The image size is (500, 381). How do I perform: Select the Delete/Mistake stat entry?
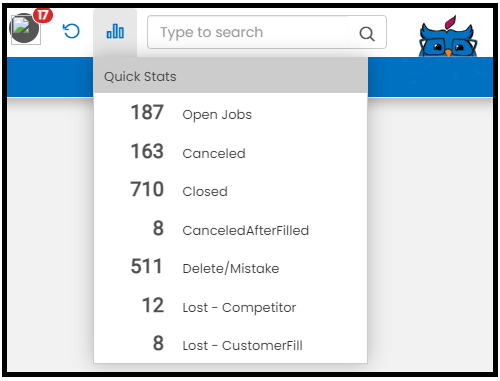[230, 268]
